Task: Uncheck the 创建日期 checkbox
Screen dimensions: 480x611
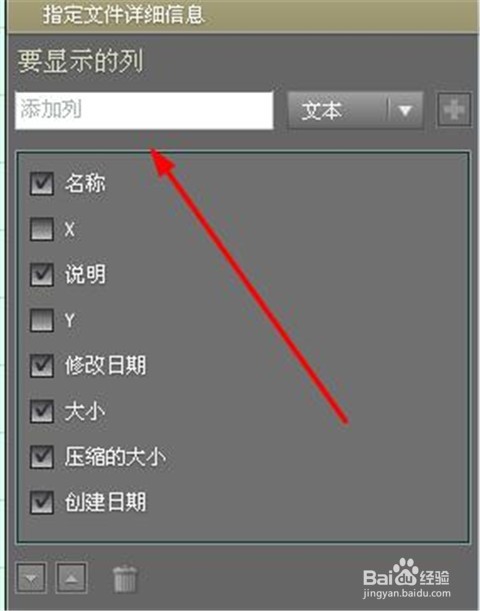Action: coord(42,502)
